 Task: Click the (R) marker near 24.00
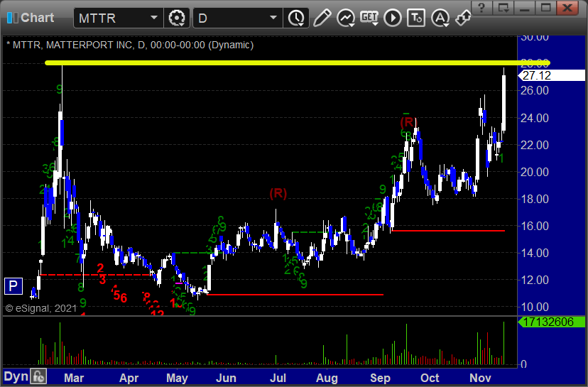coord(408,122)
